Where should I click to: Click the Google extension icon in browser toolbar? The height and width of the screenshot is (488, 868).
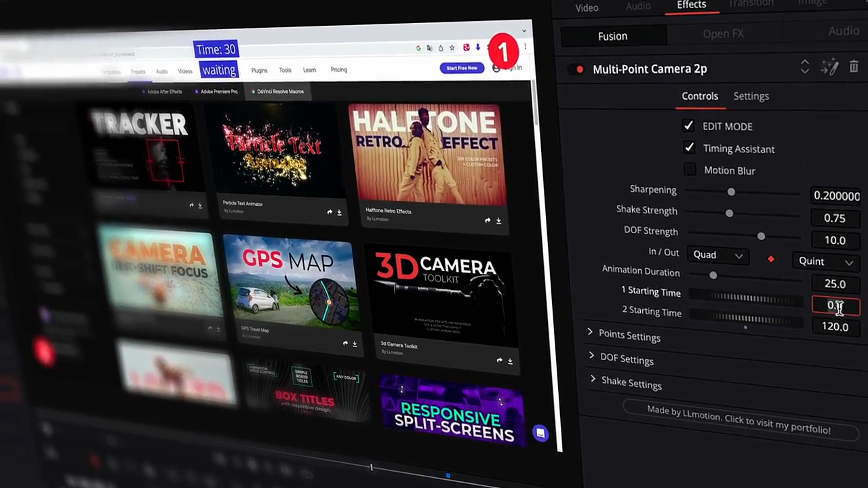tap(418, 47)
